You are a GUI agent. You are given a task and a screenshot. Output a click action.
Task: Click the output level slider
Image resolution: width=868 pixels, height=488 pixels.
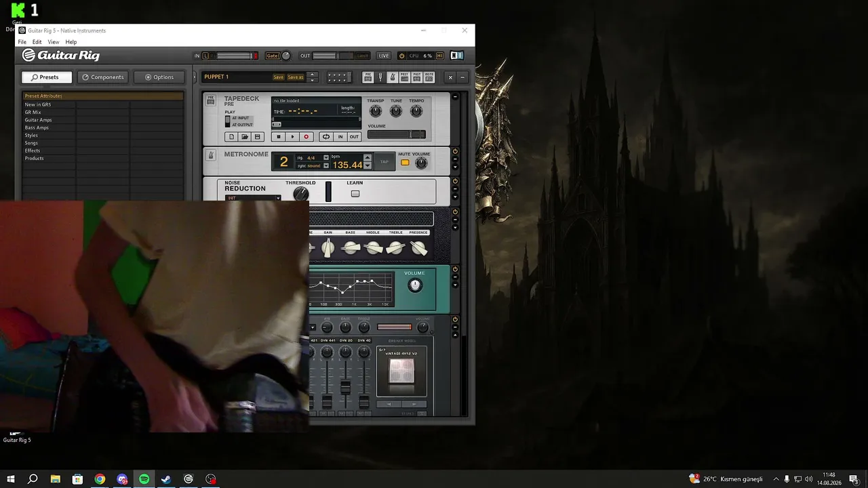pos(334,56)
